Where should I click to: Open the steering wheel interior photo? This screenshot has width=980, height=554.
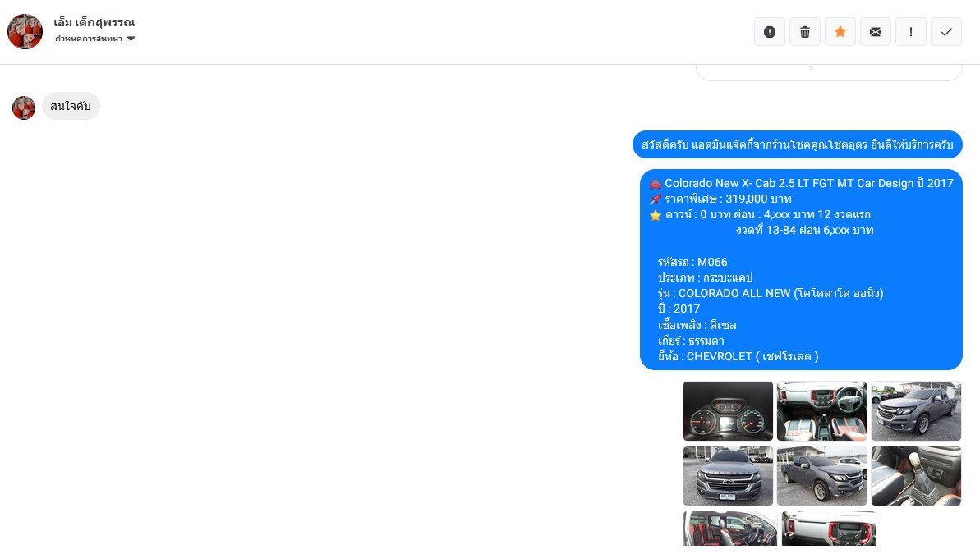[x=822, y=411]
